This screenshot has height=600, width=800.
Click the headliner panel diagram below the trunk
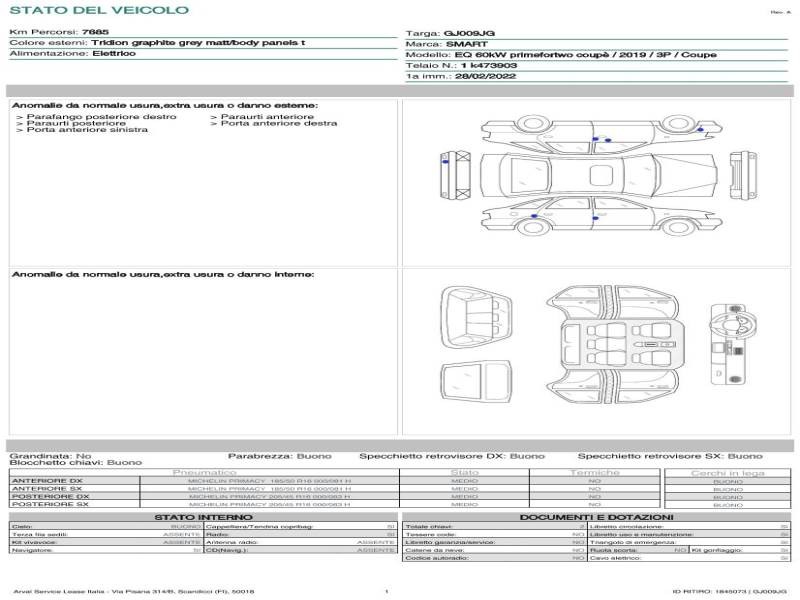coord(476,382)
